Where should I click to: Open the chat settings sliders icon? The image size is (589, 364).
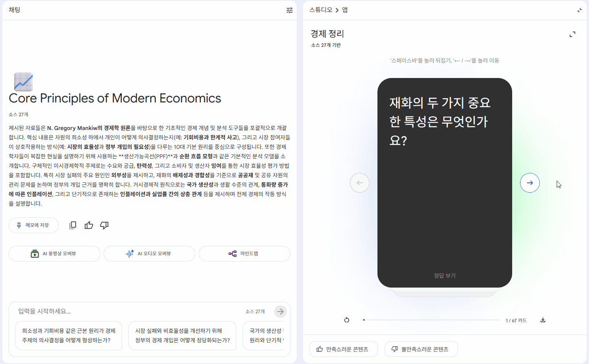pyautogui.click(x=290, y=10)
